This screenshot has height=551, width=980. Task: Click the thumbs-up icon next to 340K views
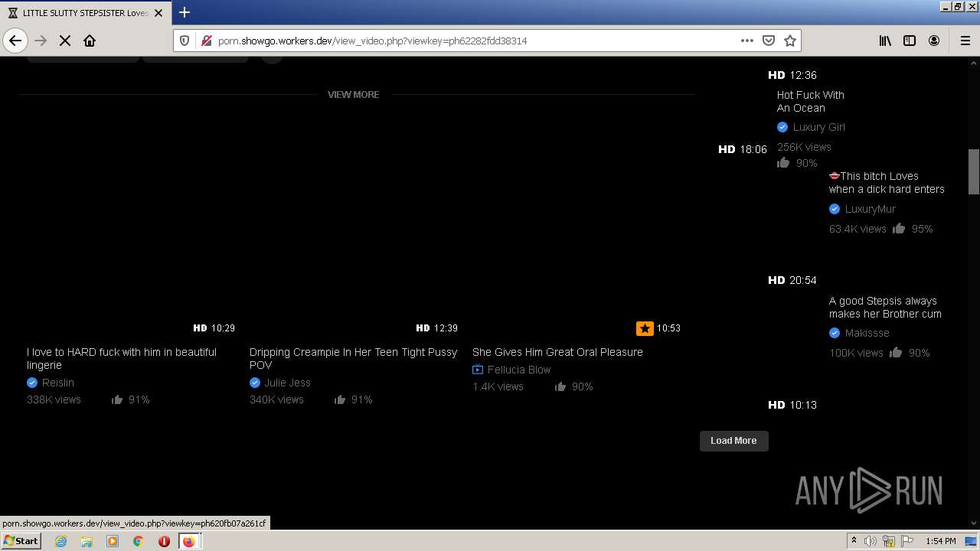click(340, 399)
